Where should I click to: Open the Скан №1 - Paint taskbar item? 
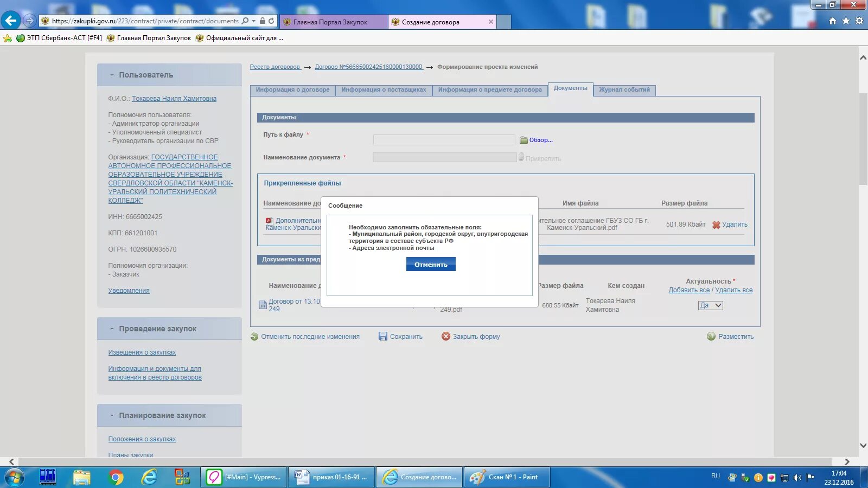click(x=507, y=477)
